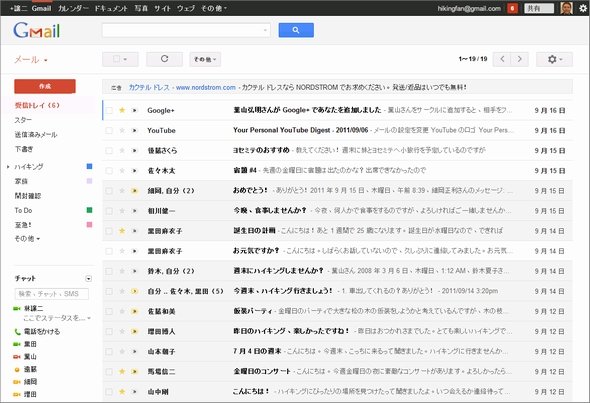590x403 pixels.
Task: Click pink color swatch for 至急！ label
Action: 90,225
